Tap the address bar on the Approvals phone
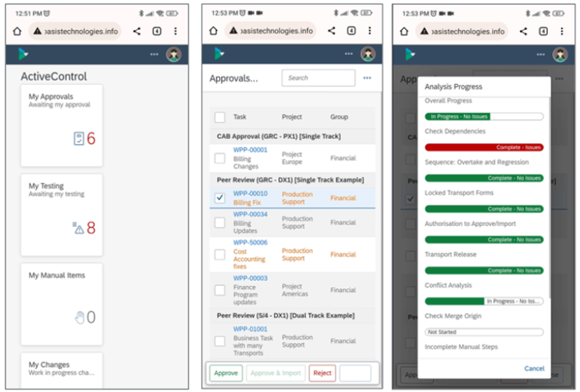The image size is (580, 392). [x=272, y=31]
